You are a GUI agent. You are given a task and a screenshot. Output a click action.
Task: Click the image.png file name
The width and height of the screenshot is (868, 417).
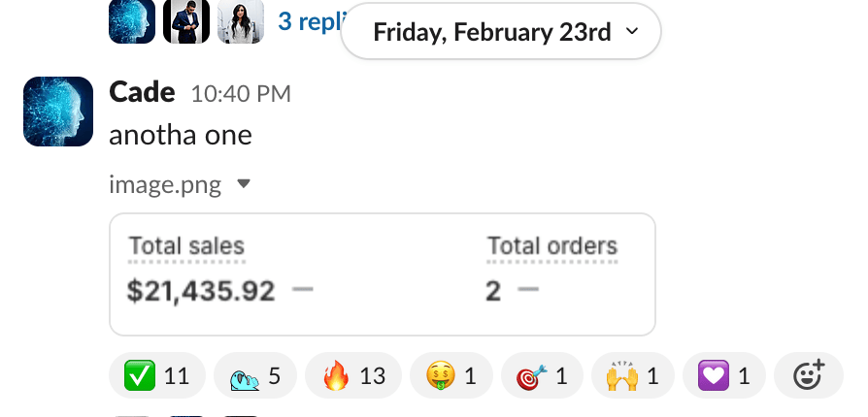tap(165, 183)
